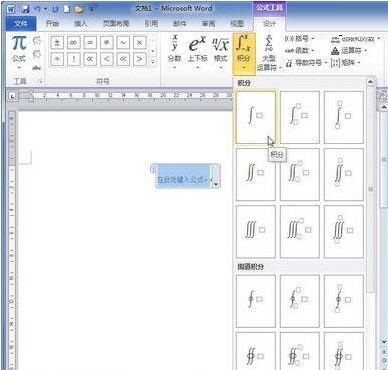
Task: Open the 文件 (File) tab
Action: tap(21, 23)
